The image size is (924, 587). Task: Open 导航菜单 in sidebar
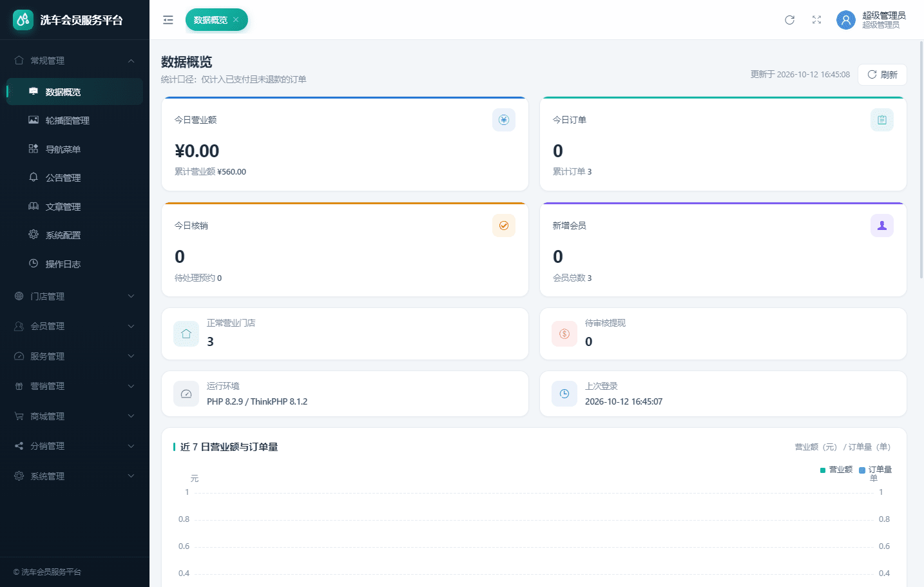[x=75, y=149]
